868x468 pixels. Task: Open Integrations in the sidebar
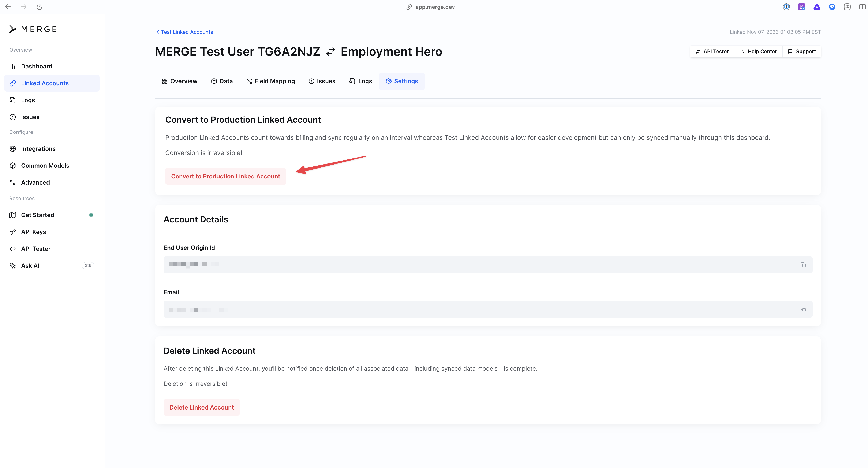38,149
